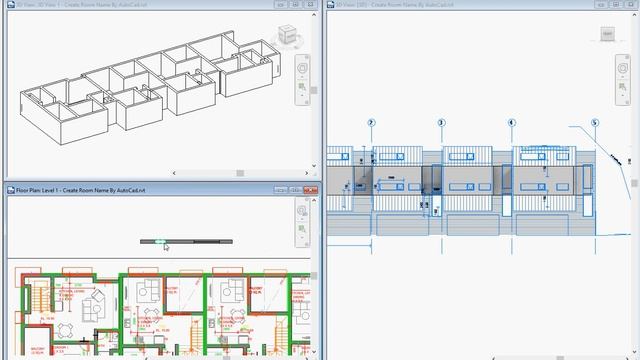
Task: Open 2D steering wheel in Floor Plan window
Action: coord(302,210)
